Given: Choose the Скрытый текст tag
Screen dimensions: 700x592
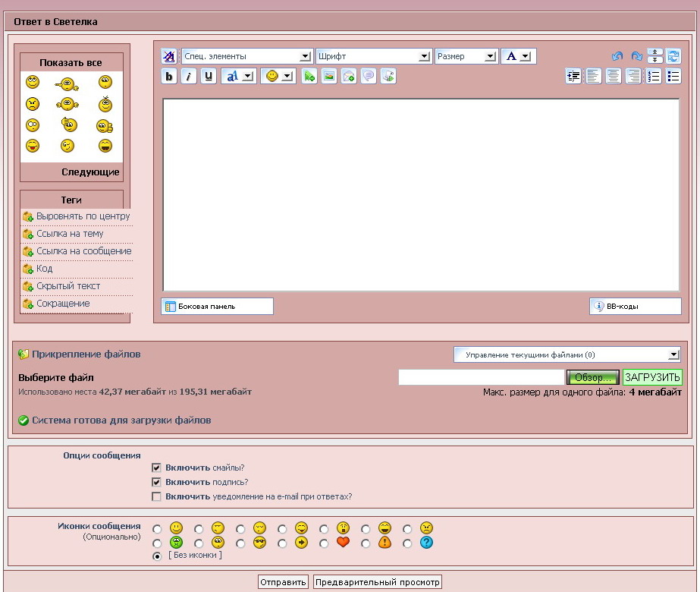Looking at the screenshot, I should click(x=68, y=286).
